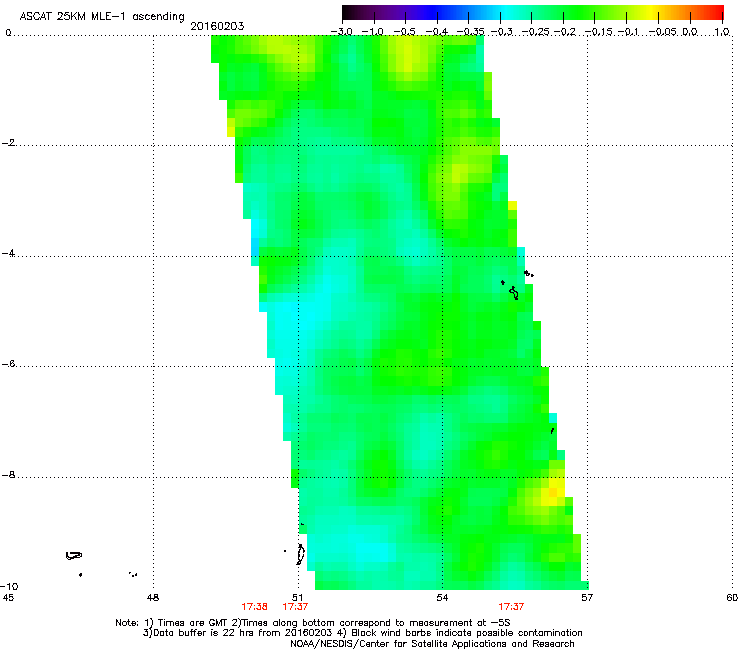Click the latitude label -8
This screenshot has height=650, width=740.
point(9,475)
